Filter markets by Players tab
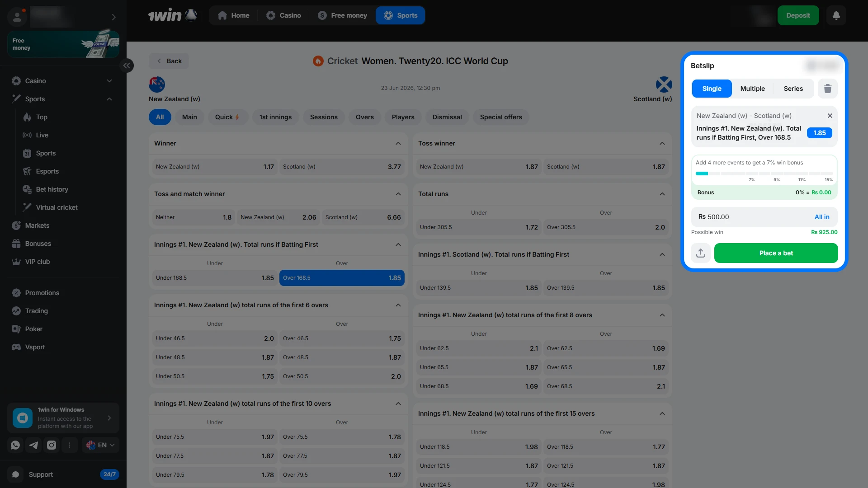The width and height of the screenshot is (868, 488). coord(403,117)
